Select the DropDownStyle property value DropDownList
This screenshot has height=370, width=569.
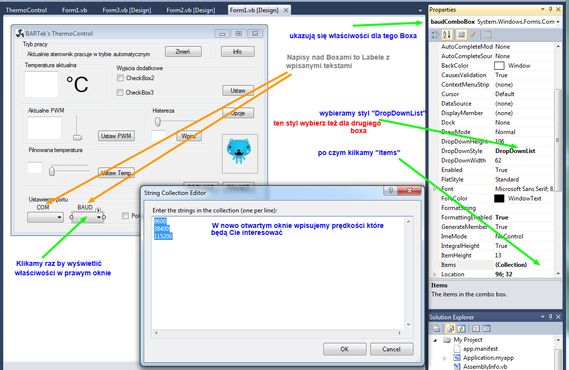pyautogui.click(x=515, y=151)
